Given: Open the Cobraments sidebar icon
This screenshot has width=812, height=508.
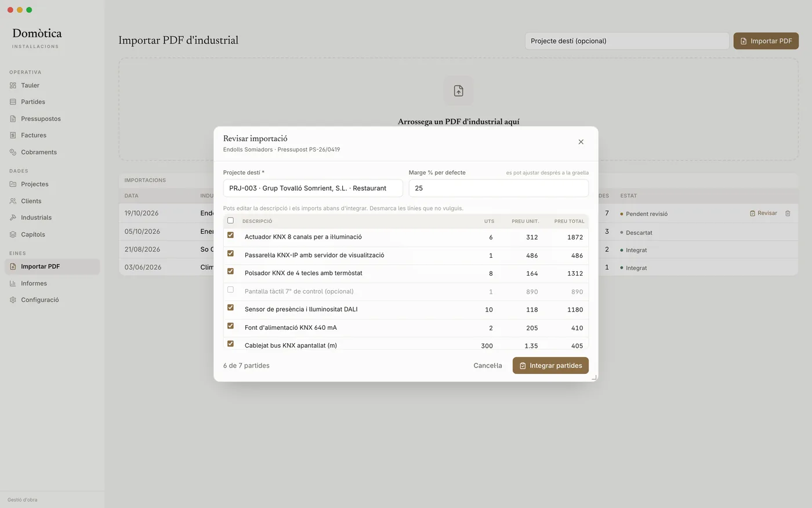Looking at the screenshot, I should pyautogui.click(x=13, y=152).
